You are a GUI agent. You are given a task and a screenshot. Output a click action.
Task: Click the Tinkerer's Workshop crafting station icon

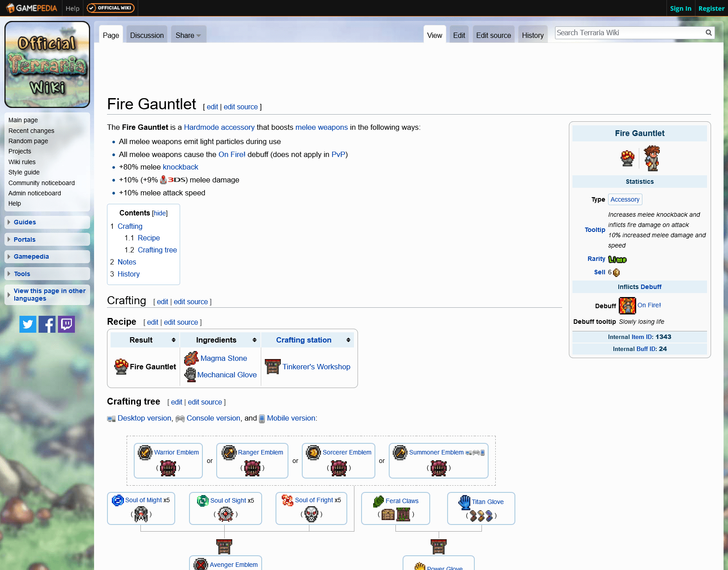(272, 366)
